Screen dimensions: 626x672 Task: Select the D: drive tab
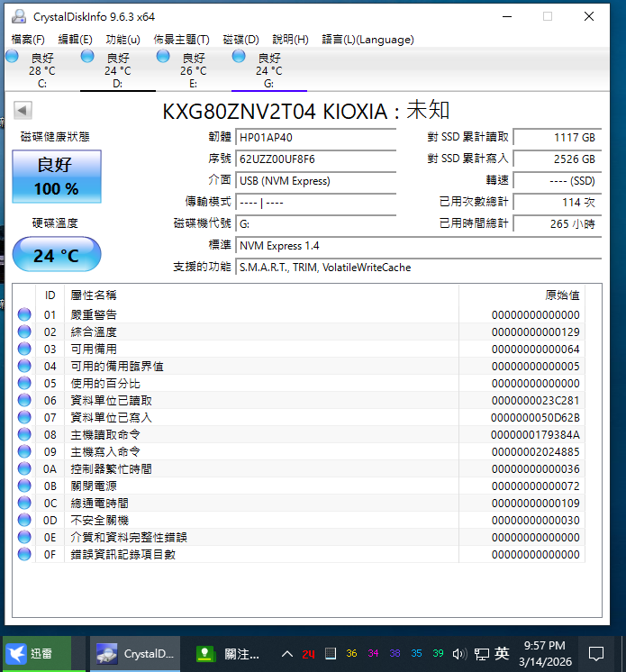click(x=117, y=69)
